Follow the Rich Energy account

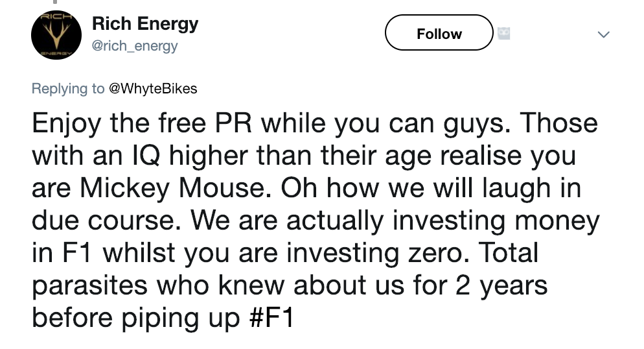[x=439, y=33]
